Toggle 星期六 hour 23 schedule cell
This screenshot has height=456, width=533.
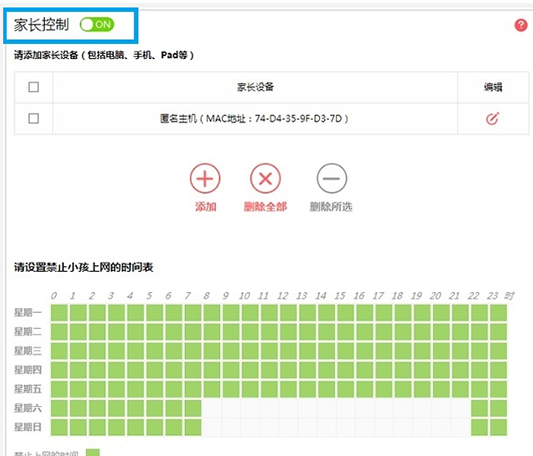coord(498,408)
